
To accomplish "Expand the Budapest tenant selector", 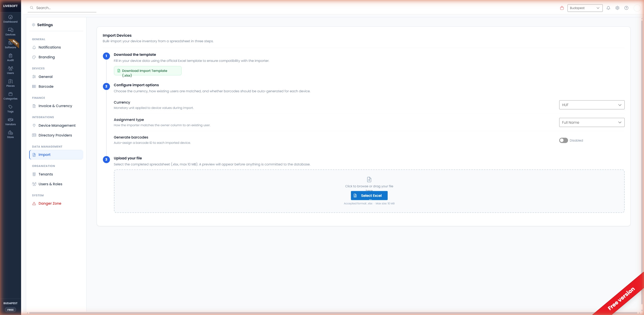I will 585,8.
